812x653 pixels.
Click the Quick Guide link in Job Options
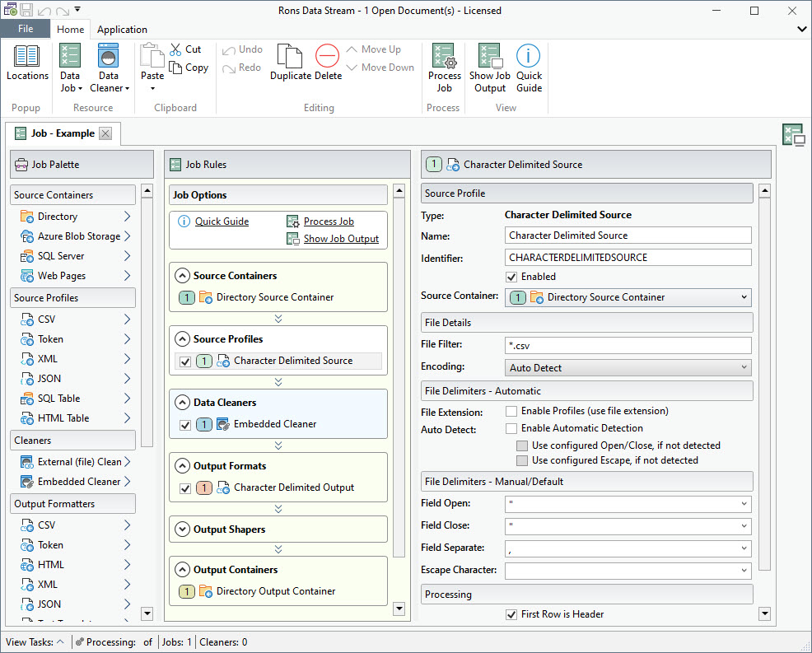pyautogui.click(x=222, y=222)
